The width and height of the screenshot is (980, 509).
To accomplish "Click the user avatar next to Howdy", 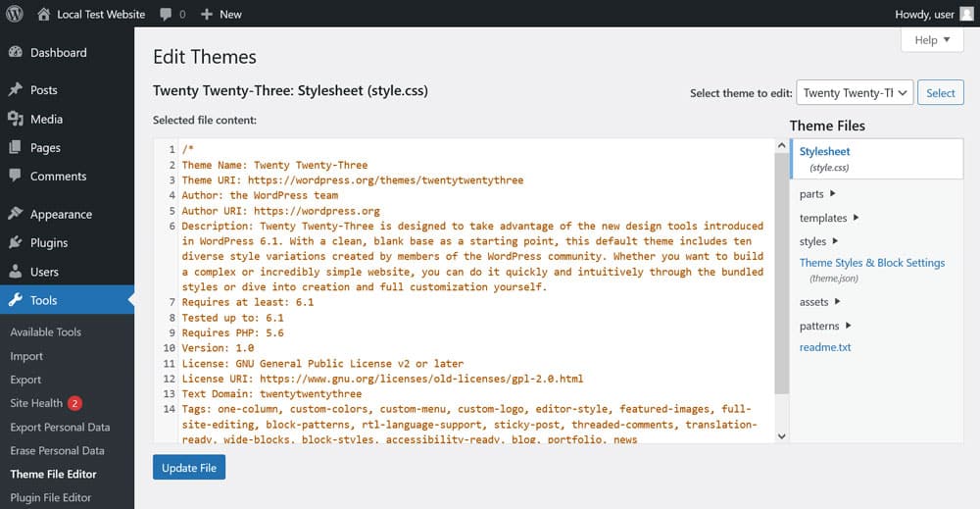I will 966,14.
